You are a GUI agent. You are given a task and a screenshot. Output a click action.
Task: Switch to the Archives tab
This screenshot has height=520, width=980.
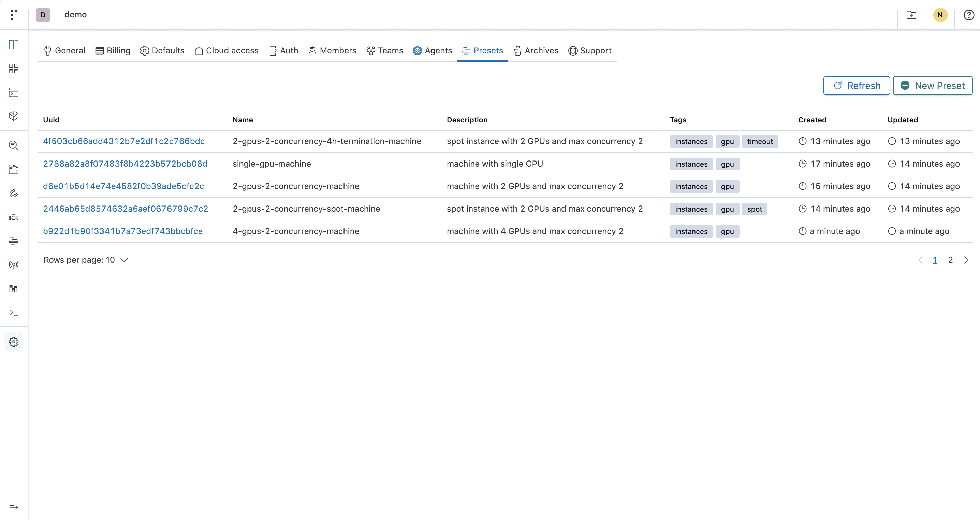[536, 50]
